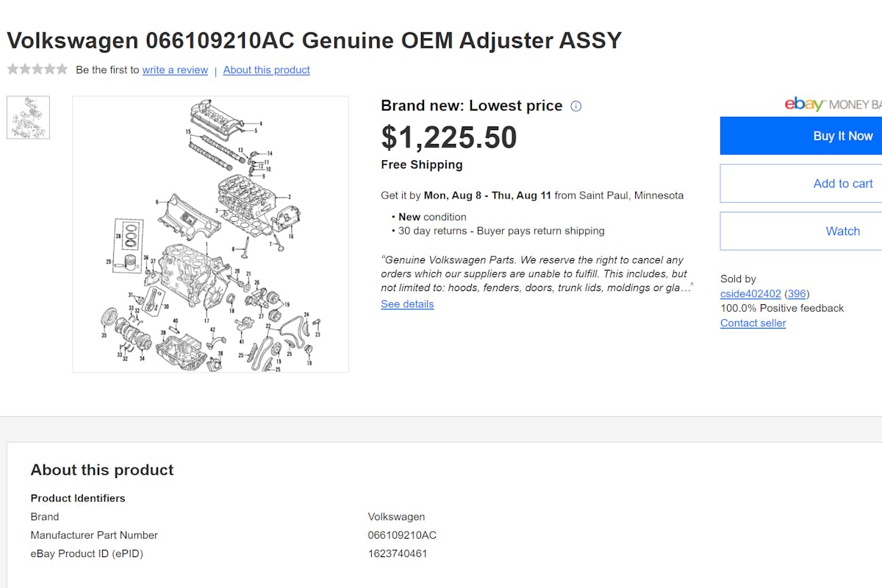The width and height of the screenshot is (882, 588).
Task: Jump to About this product link
Action: tap(266, 70)
